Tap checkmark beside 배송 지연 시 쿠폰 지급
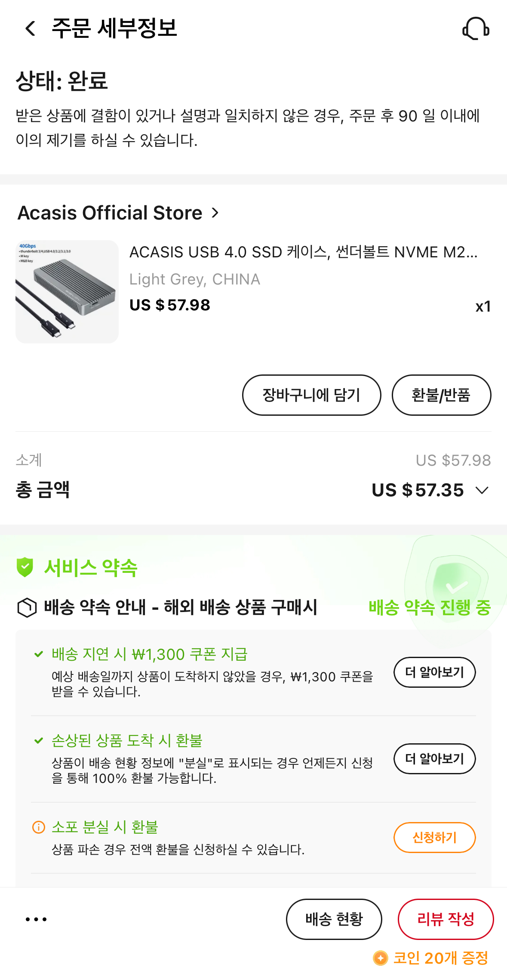Image resolution: width=507 pixels, height=980 pixels. pos(39,654)
